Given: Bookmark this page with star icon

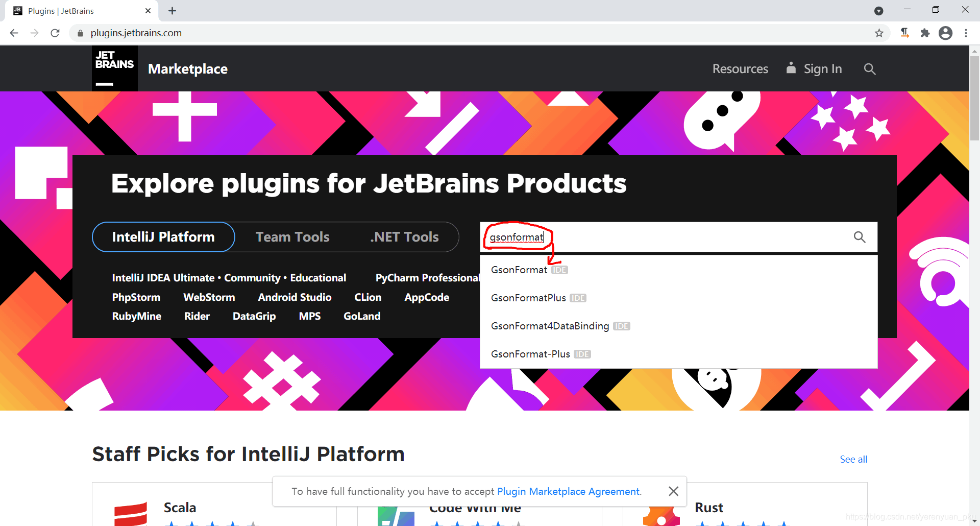Looking at the screenshot, I should pyautogui.click(x=879, y=33).
